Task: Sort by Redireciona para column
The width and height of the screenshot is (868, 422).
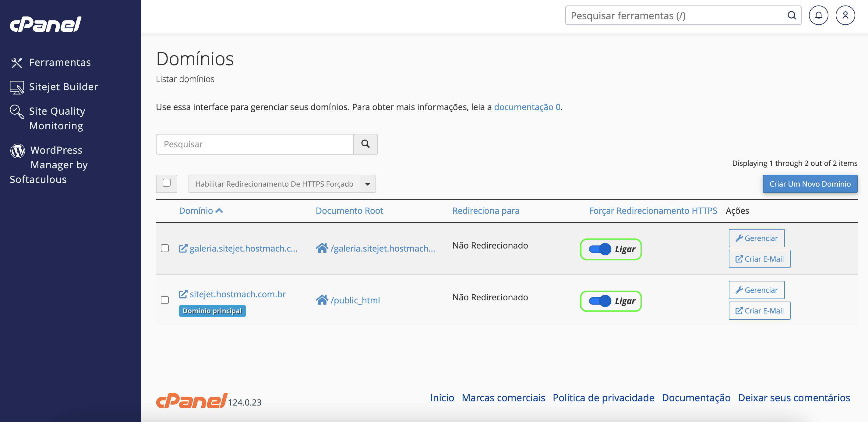Action: (x=485, y=211)
